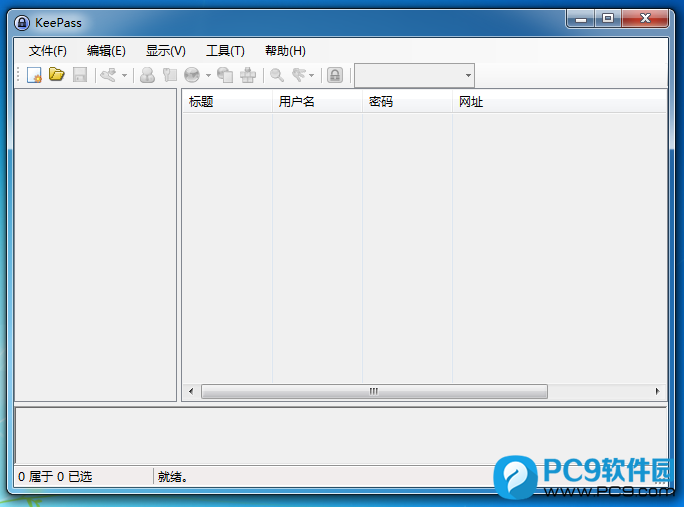Open the 编辑(E) menu
Screen dimensions: 684x507
point(106,51)
